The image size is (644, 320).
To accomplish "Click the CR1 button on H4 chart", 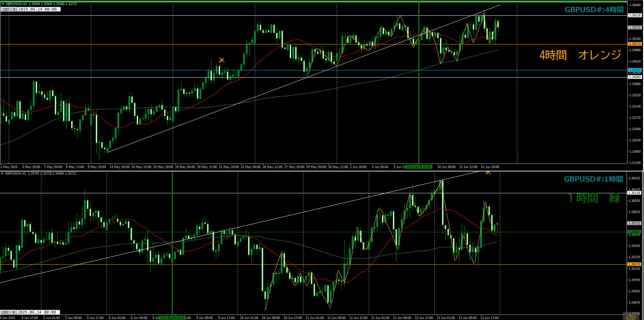I will (6, 10).
